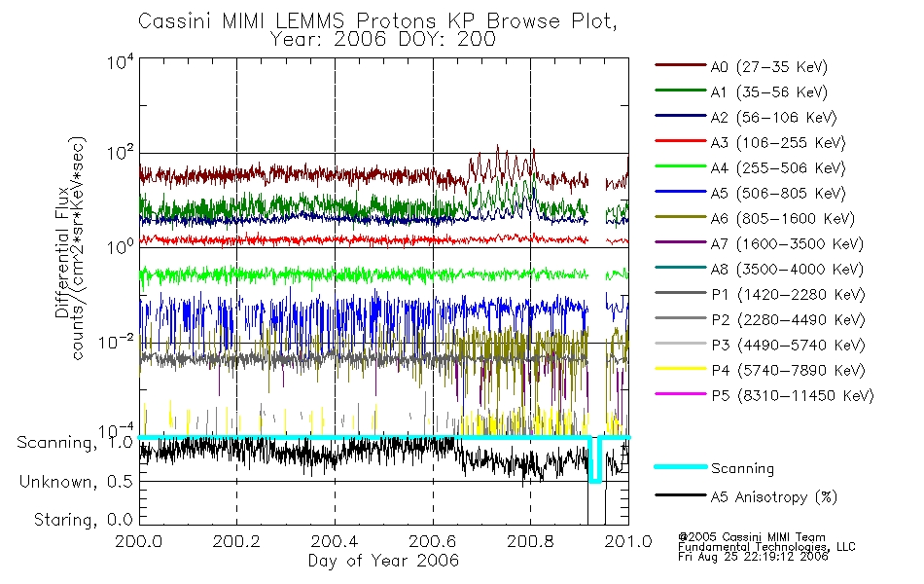The height and width of the screenshot is (584, 924).
Task: Click the A7 (1600-3500 KeV) legend label
Action: coord(787,244)
